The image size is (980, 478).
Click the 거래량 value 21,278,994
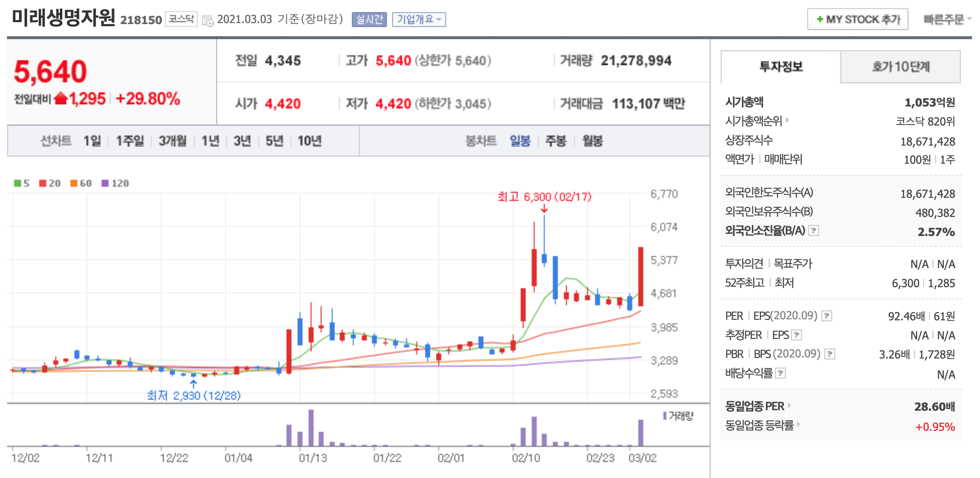(636, 61)
